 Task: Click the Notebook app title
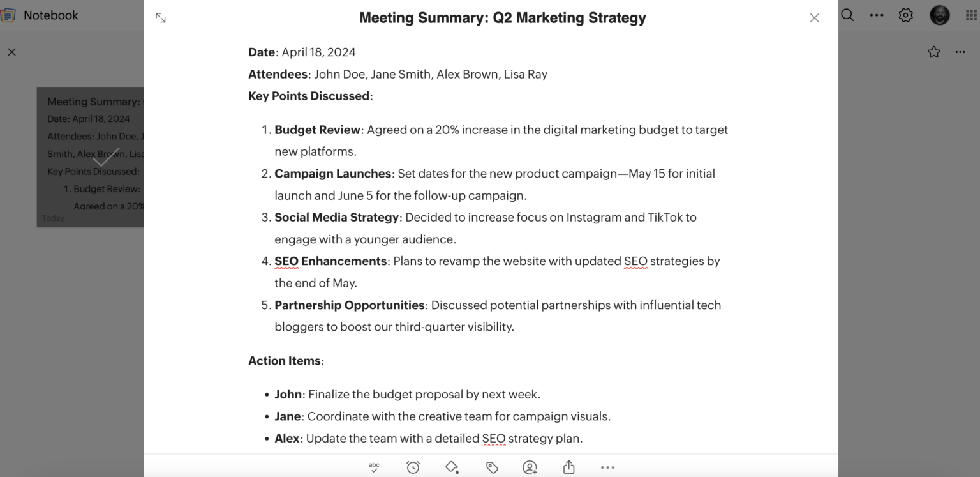point(51,15)
